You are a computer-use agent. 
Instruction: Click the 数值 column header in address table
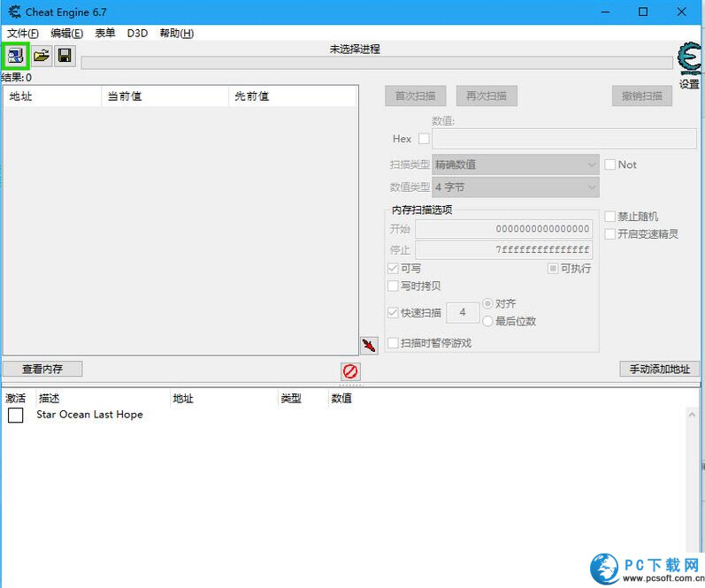[341, 398]
